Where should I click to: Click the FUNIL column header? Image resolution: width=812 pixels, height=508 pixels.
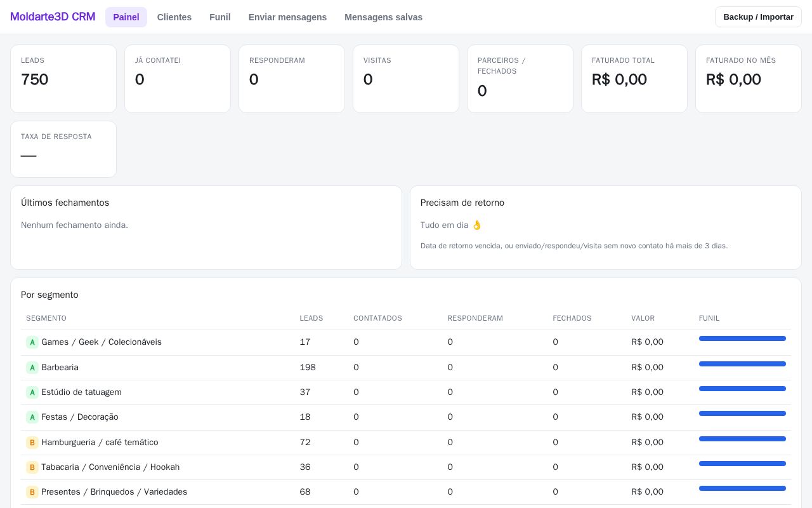coord(709,318)
